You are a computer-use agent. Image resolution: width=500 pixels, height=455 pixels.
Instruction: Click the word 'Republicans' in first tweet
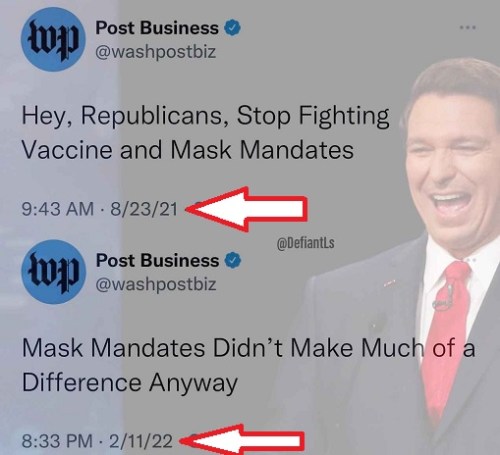(155, 116)
